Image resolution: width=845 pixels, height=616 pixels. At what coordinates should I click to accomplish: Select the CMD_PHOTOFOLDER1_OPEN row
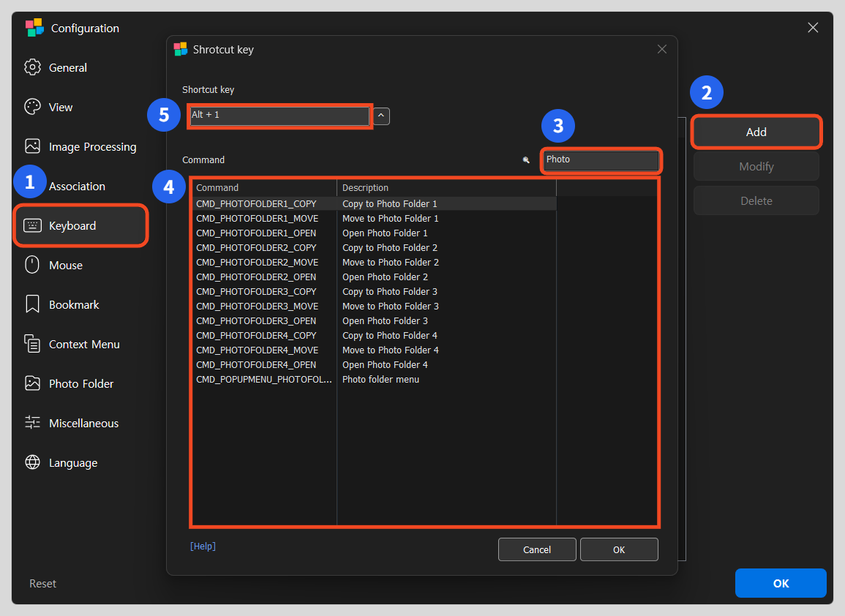coord(374,233)
